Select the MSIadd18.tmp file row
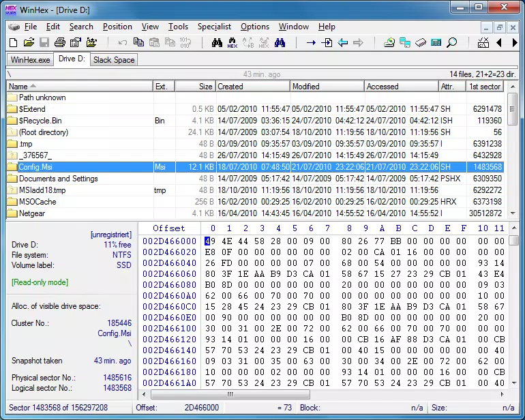 (255, 190)
